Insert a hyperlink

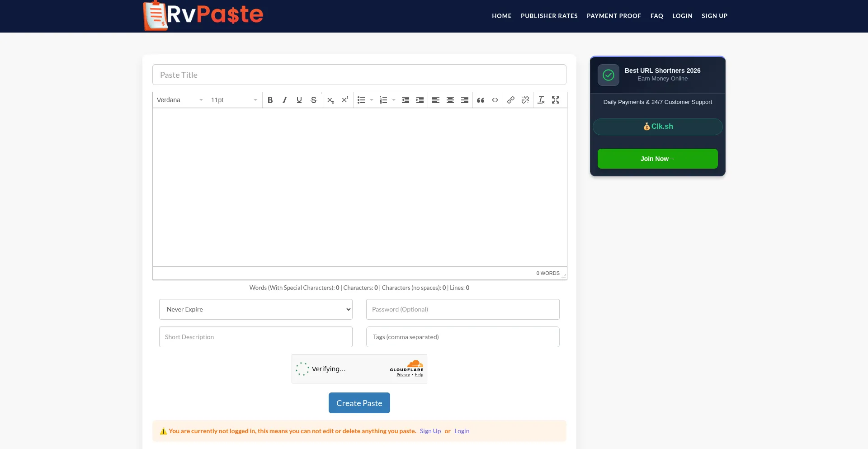click(x=511, y=100)
